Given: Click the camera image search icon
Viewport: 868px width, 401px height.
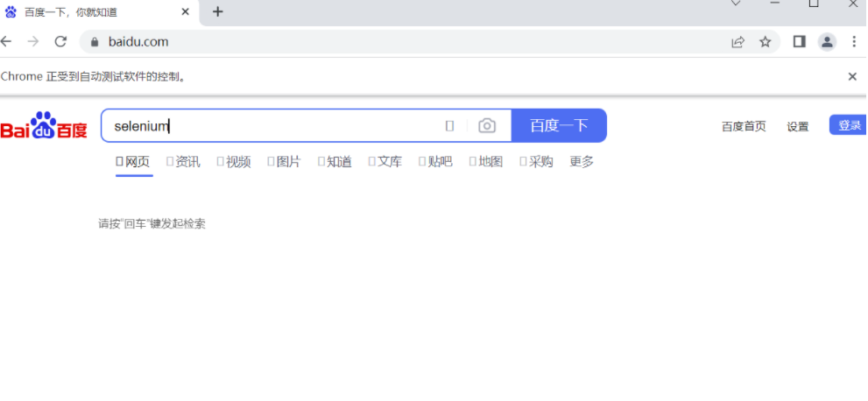Looking at the screenshot, I should (487, 125).
